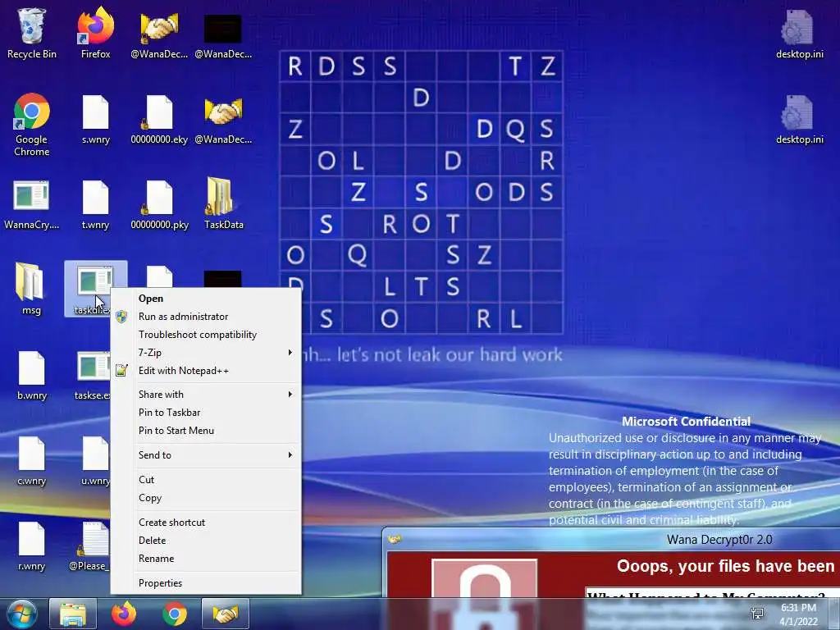Select the t.wnry file icon
Image resolution: width=840 pixels, height=630 pixels.
click(x=95, y=206)
